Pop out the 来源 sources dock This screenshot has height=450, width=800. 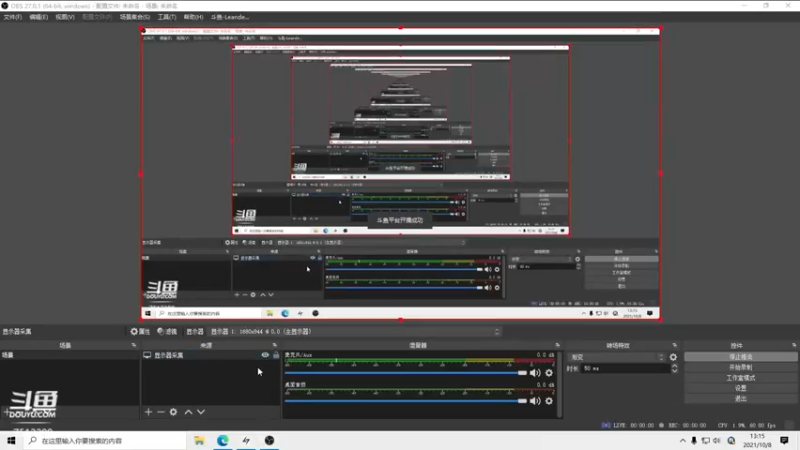274,345
